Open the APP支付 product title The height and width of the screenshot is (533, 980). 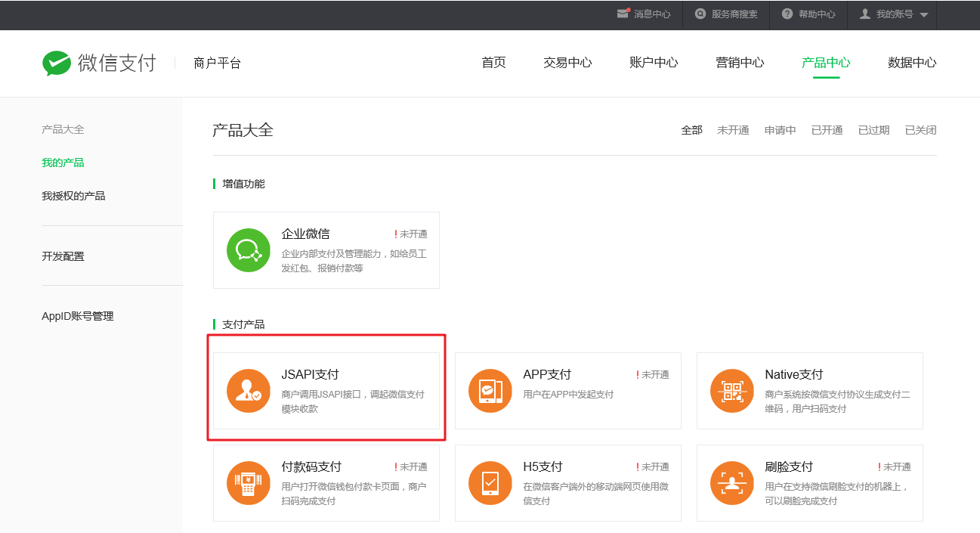coord(547,374)
